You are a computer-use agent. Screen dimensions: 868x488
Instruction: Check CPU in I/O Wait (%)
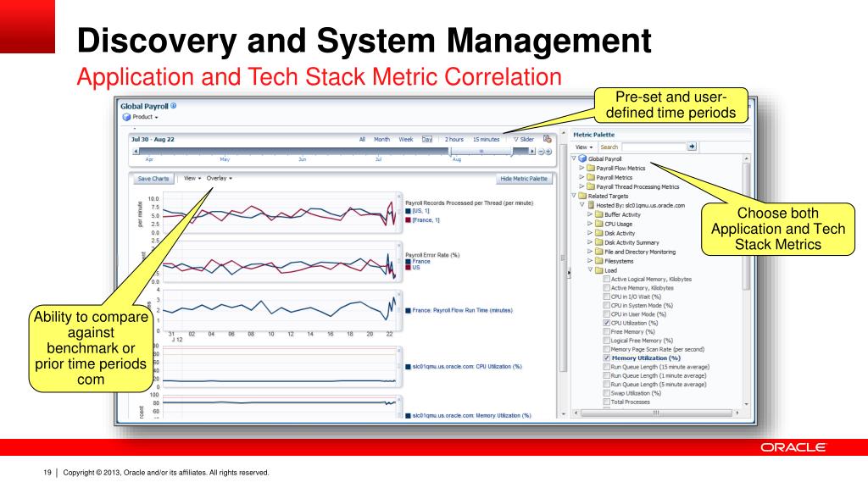[x=607, y=297]
